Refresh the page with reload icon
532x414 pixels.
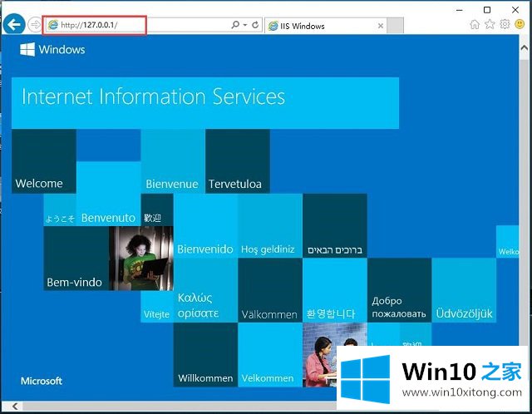[255, 25]
